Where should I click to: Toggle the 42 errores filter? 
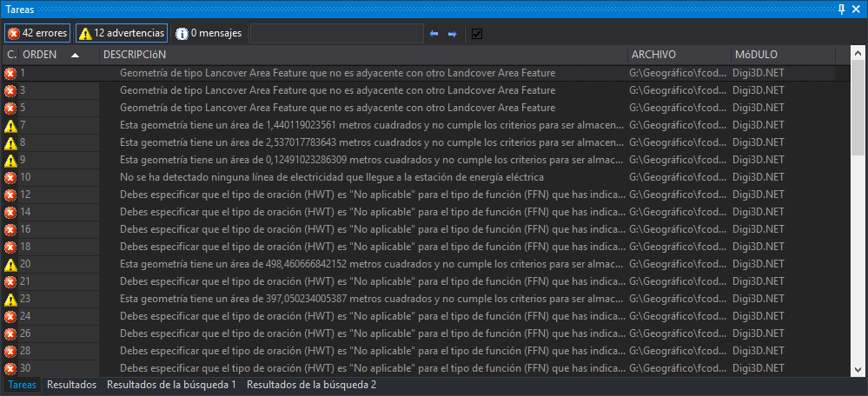coord(37,33)
